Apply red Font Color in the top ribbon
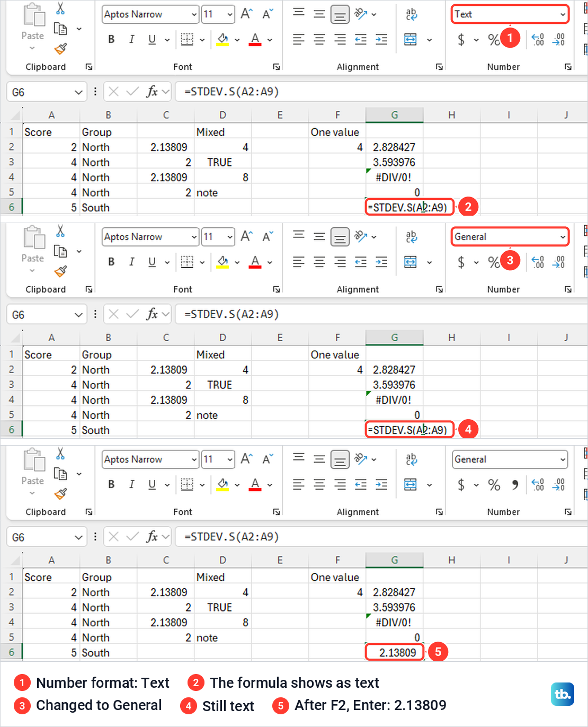 click(x=255, y=39)
